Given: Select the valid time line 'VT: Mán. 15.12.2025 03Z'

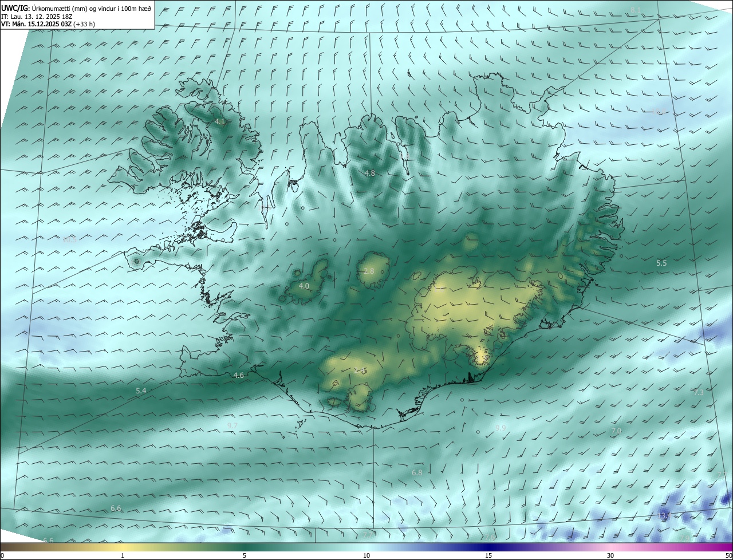Looking at the screenshot, I should click(x=37, y=24).
